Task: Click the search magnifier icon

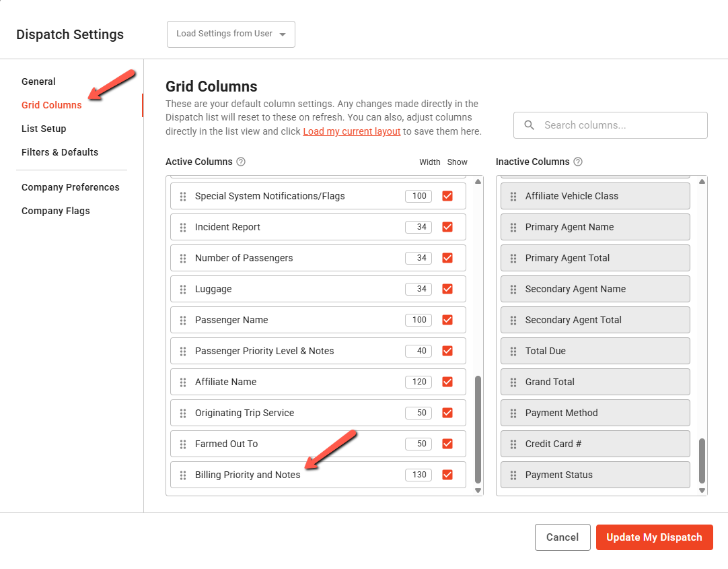Action: [x=530, y=125]
